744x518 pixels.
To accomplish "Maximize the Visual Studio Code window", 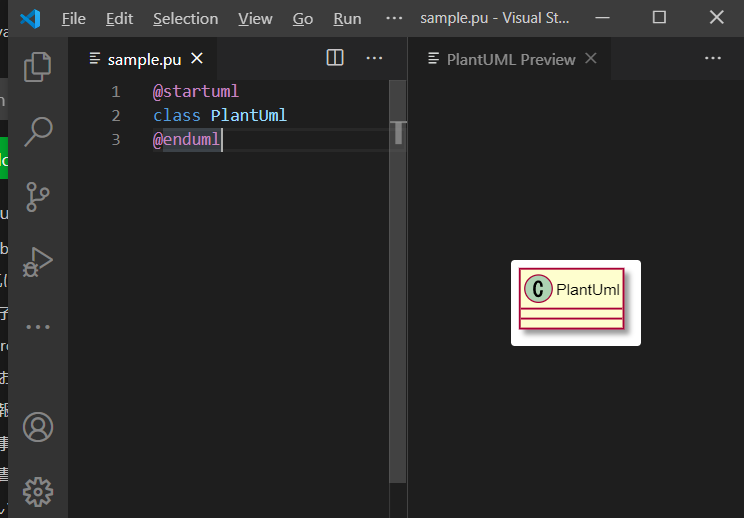I will tap(659, 18).
